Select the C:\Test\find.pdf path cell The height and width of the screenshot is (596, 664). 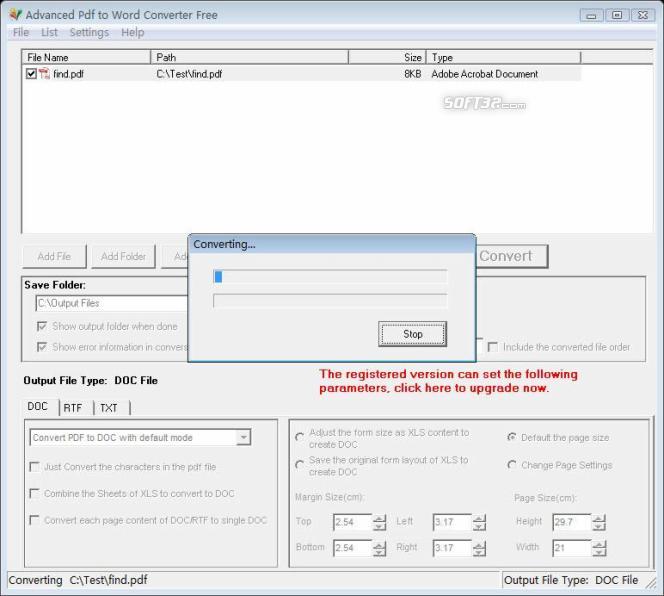click(189, 74)
